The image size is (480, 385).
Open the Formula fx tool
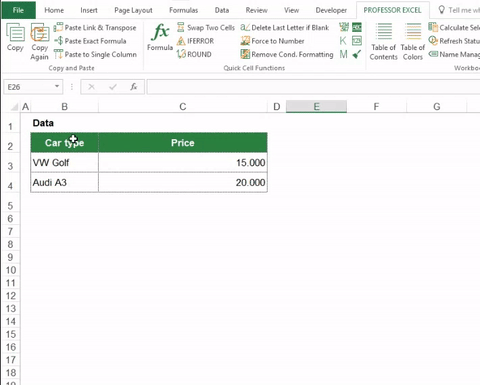tap(160, 37)
